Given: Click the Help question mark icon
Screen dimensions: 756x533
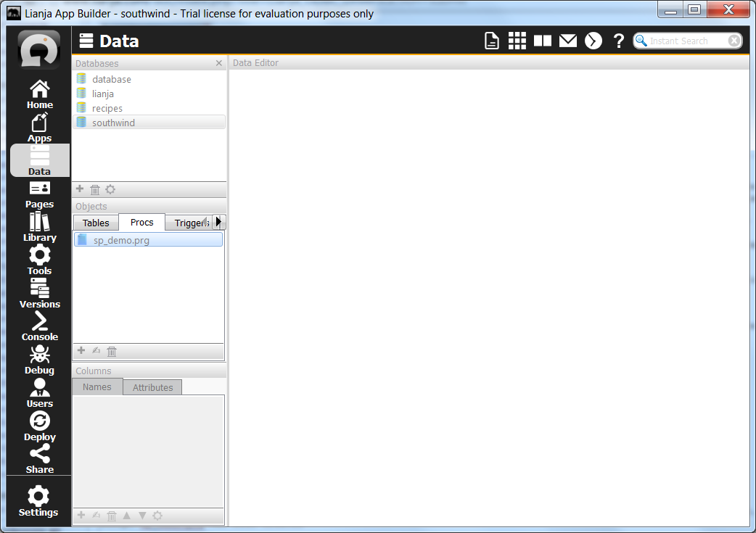Looking at the screenshot, I should tap(618, 41).
